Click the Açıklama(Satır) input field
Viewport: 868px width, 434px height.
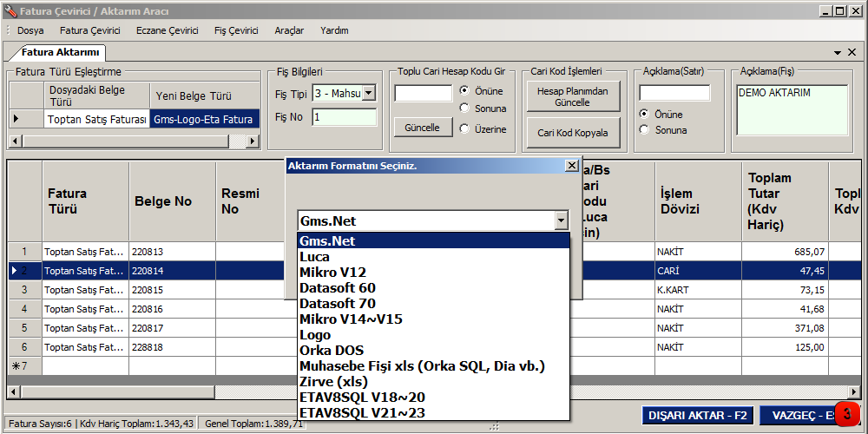(x=674, y=93)
